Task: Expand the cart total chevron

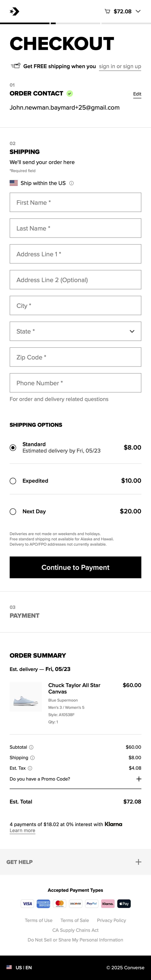Action: point(138,11)
